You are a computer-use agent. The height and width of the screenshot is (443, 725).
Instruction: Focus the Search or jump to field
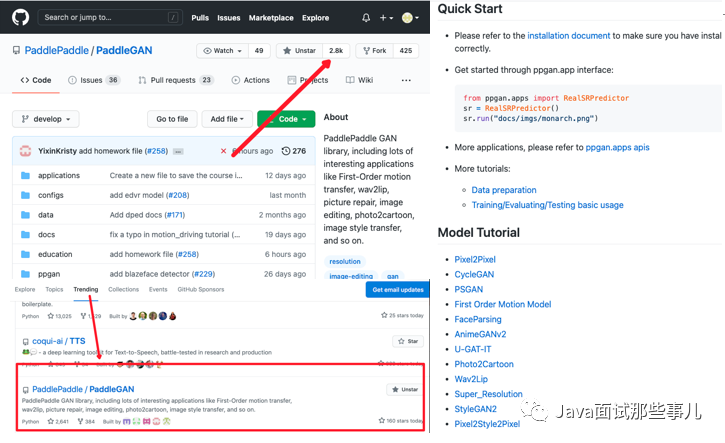pyautogui.click(x=110, y=18)
